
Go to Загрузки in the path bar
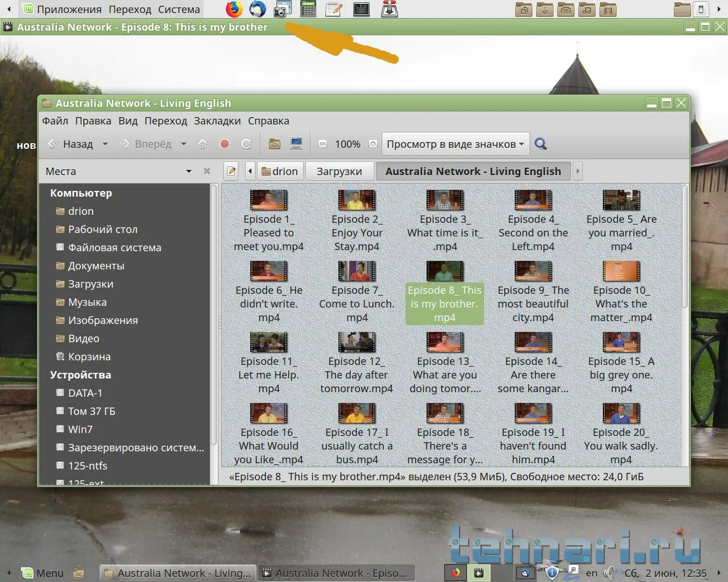[340, 171]
